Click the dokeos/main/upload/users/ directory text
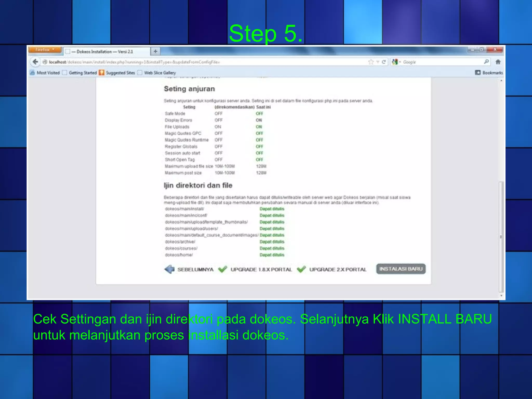This screenshot has width=532, height=399. tap(192, 229)
